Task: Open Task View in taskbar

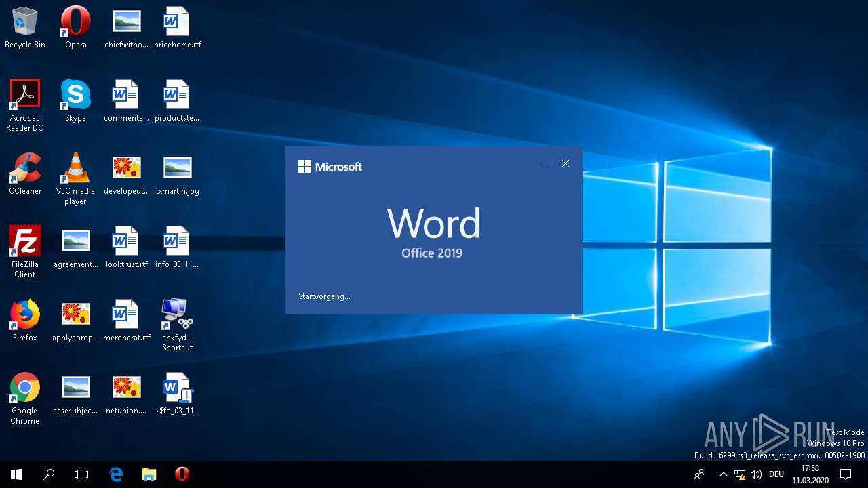Action: pyautogui.click(x=81, y=474)
